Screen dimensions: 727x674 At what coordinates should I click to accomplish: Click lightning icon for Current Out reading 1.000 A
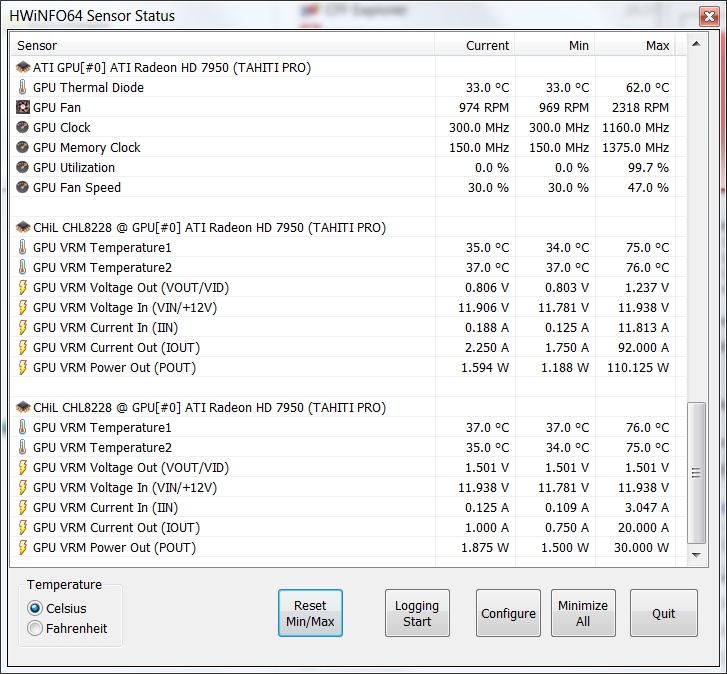pyautogui.click(x=22, y=527)
